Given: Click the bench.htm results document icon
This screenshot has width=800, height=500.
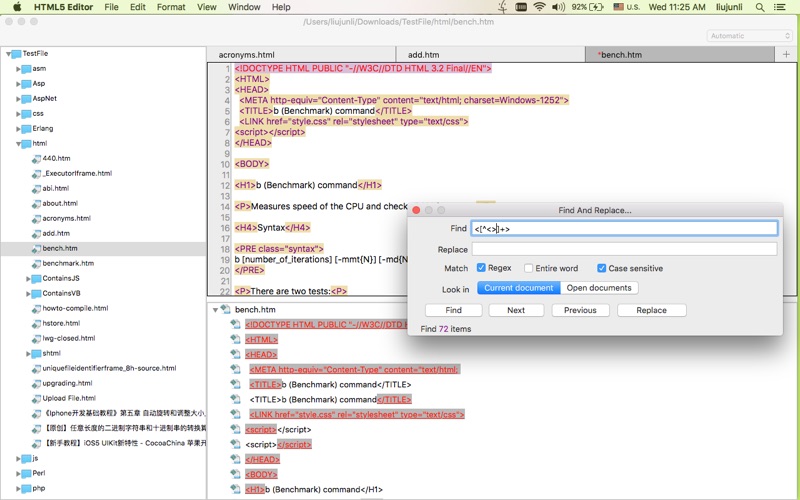Looking at the screenshot, I should [225, 309].
